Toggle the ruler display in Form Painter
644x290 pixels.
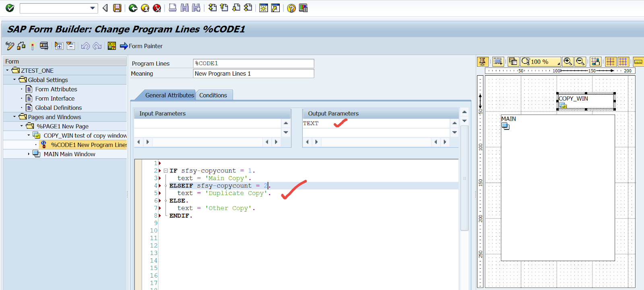coord(638,62)
